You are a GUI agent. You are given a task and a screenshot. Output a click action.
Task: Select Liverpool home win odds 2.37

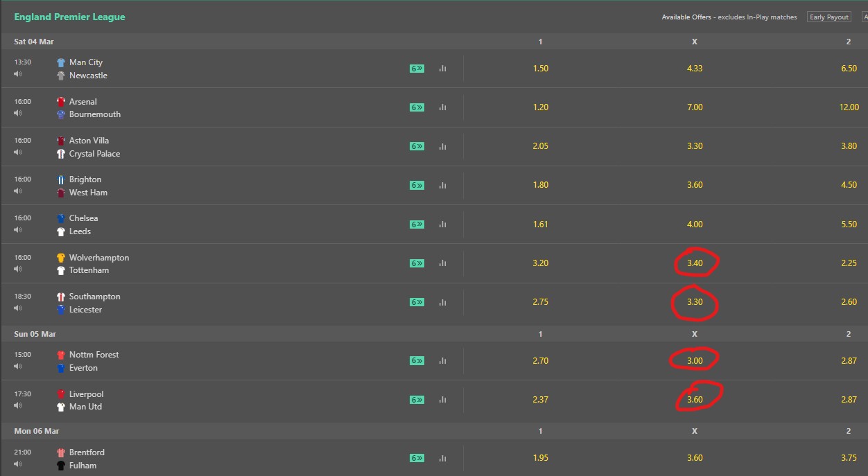541,400
